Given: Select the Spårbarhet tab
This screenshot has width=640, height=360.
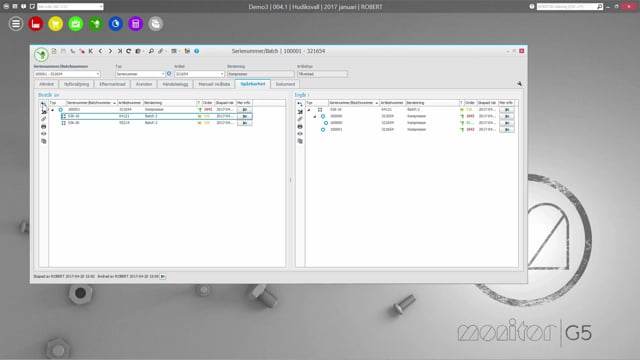Looking at the screenshot, I should tap(253, 84).
